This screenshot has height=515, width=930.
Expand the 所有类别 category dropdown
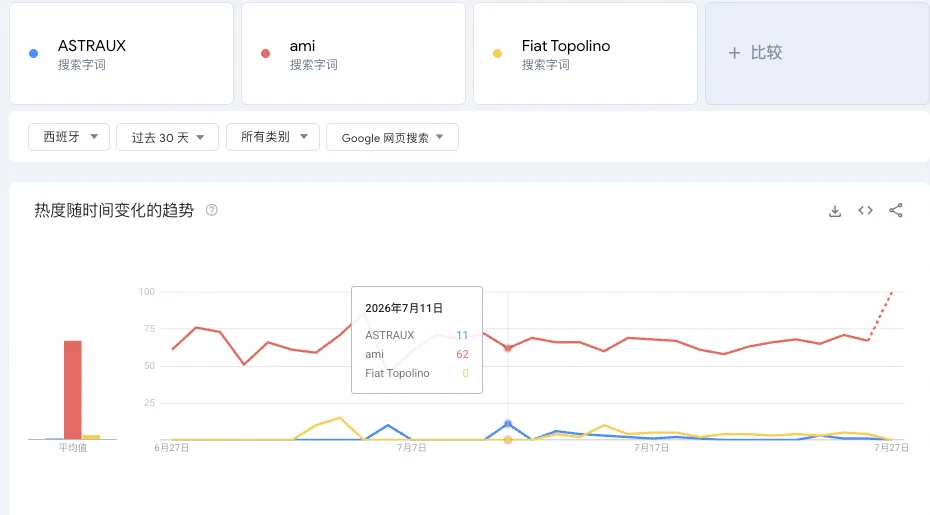pyautogui.click(x=273, y=137)
